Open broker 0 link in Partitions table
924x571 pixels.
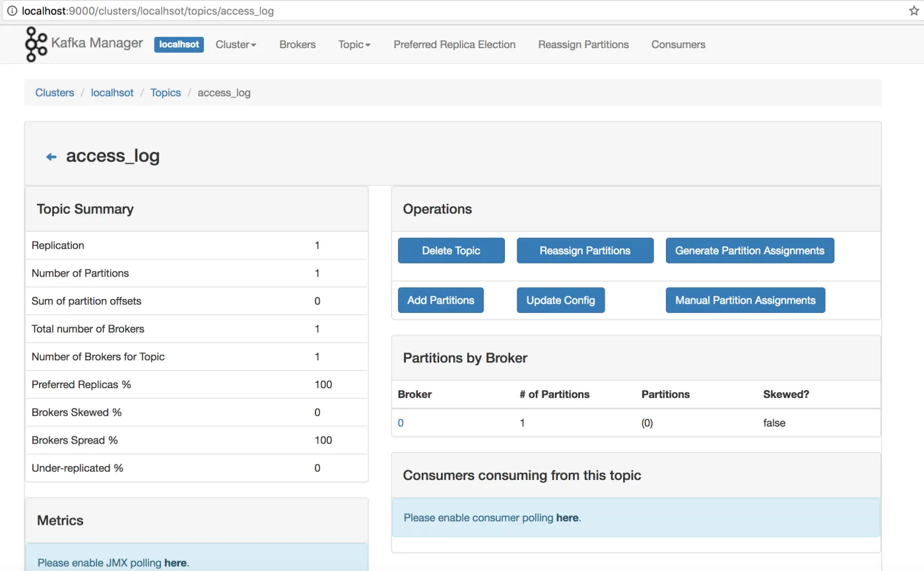(x=401, y=422)
